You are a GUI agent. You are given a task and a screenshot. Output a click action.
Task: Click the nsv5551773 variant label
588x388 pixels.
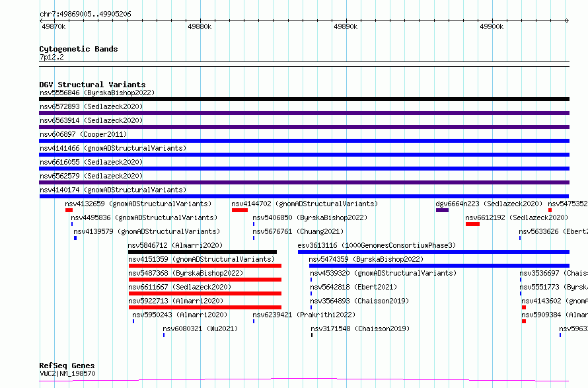coord(554,287)
